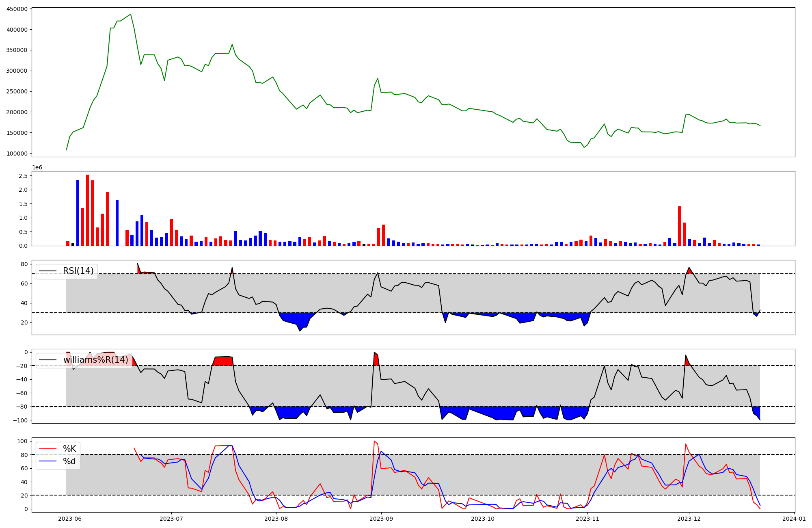Click the tallest blue volume bar
Image resolution: width=812 pixels, height=528 pixels.
point(78,213)
